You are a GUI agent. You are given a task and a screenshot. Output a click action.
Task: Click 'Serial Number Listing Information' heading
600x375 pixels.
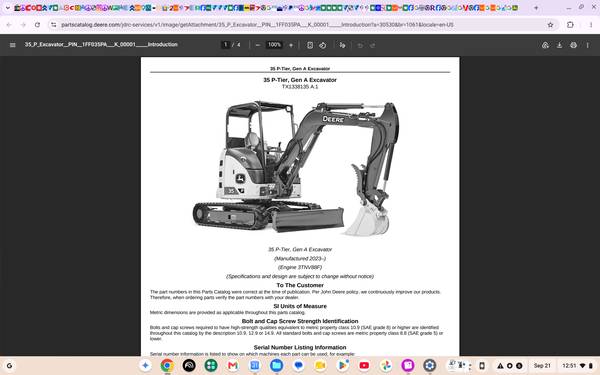[300, 347]
